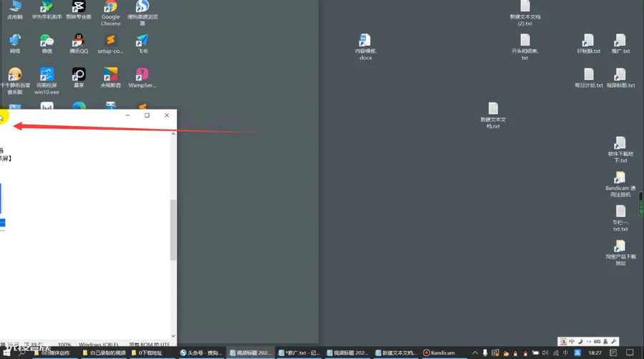Toggle 中 language on Sogou input toolbar
Viewport: 644px width, 359px height.
coord(572,341)
